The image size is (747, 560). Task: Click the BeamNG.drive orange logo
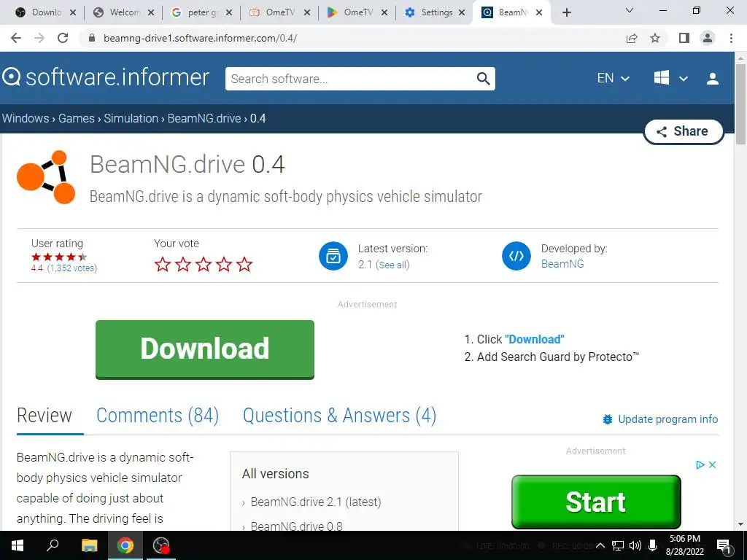click(x=46, y=177)
